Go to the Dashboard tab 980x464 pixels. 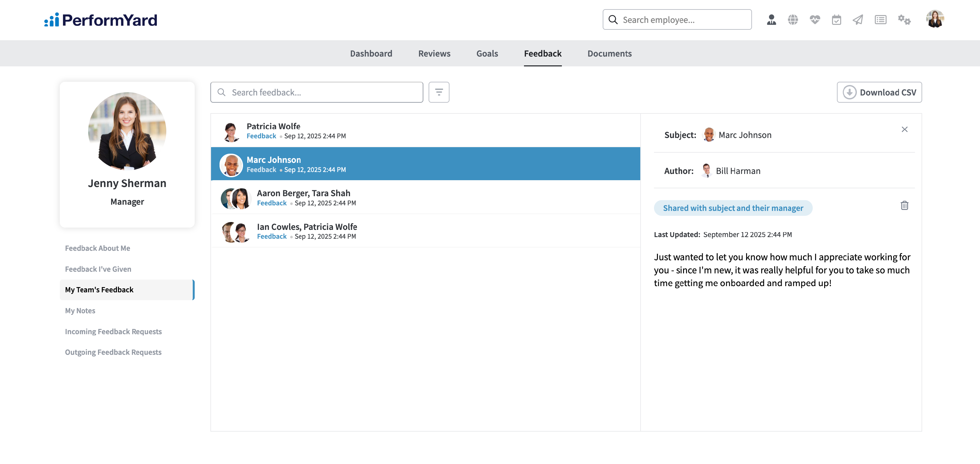(x=371, y=53)
